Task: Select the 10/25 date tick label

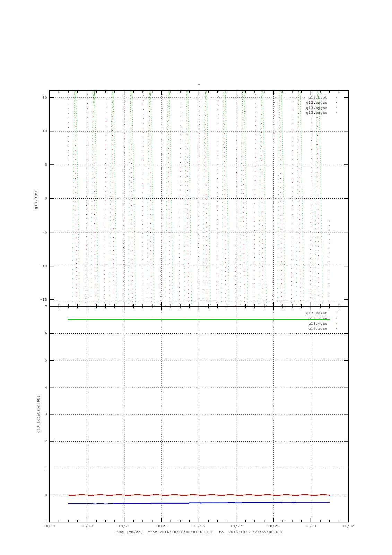Action: tap(199, 526)
